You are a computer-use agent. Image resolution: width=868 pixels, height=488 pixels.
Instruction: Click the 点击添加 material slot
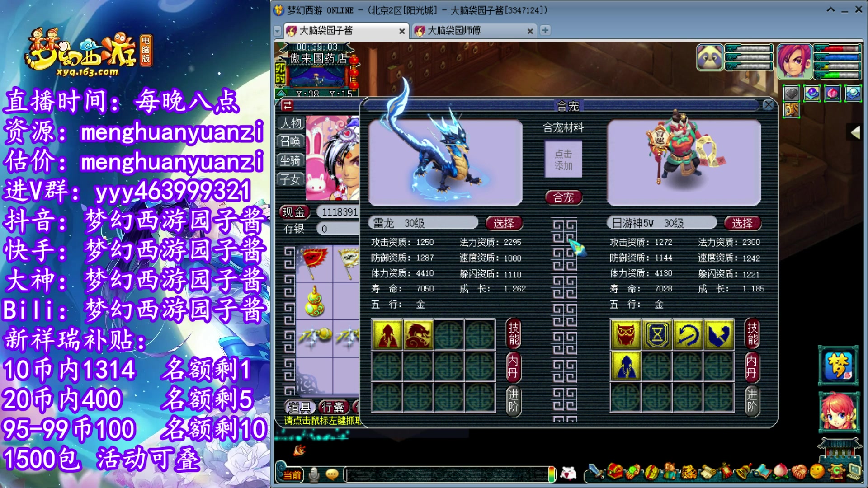pos(563,160)
